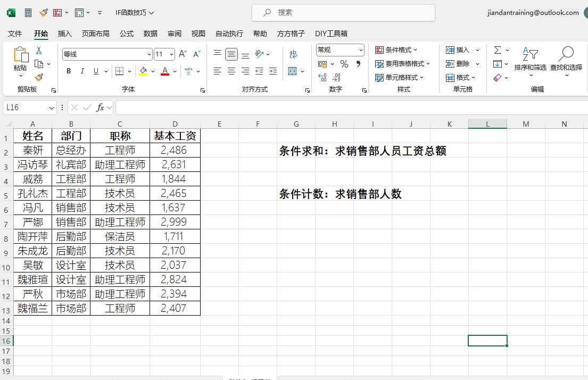
Task: Click the insert function fx icon
Action: coord(100,108)
